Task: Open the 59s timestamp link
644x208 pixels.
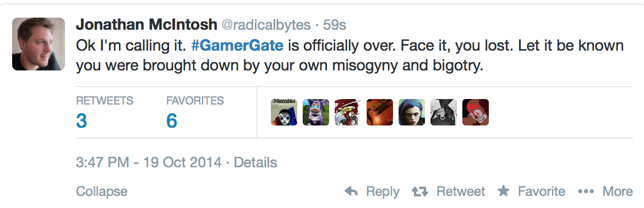Action: point(334,25)
